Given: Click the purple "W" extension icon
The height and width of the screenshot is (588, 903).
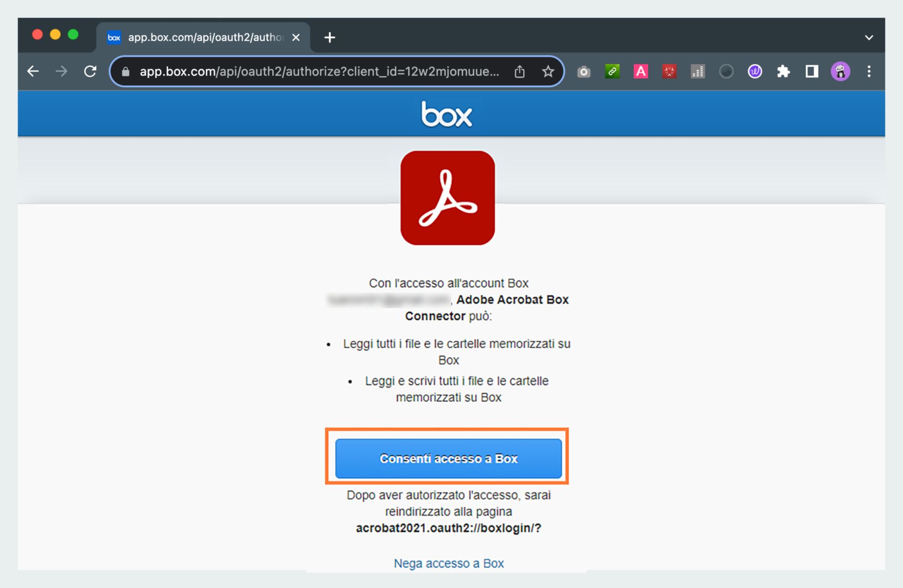Looking at the screenshot, I should (x=754, y=71).
